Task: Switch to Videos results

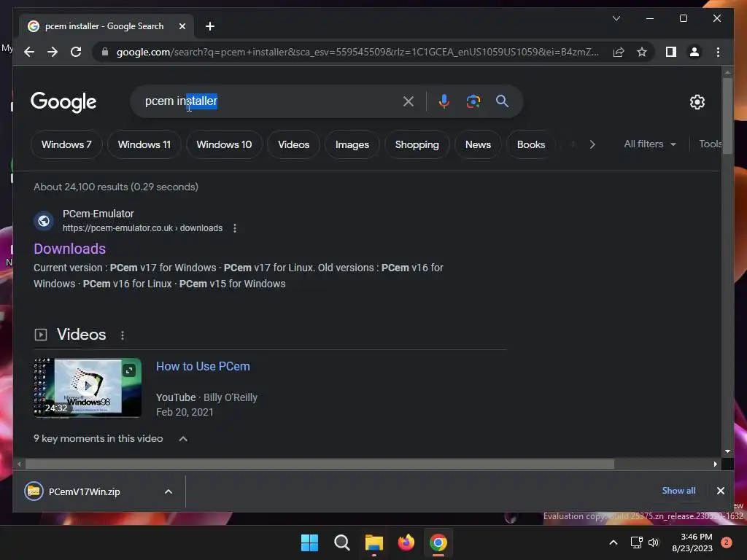Action: click(x=293, y=144)
